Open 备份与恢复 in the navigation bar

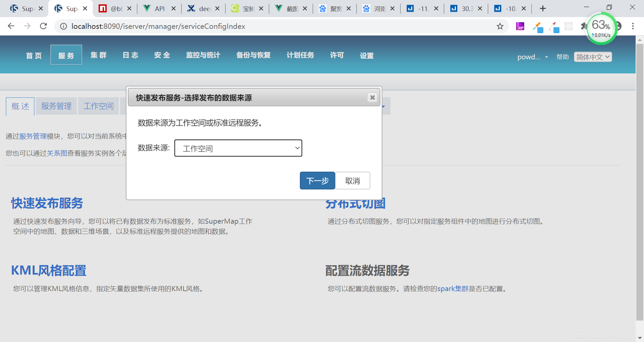(x=253, y=55)
